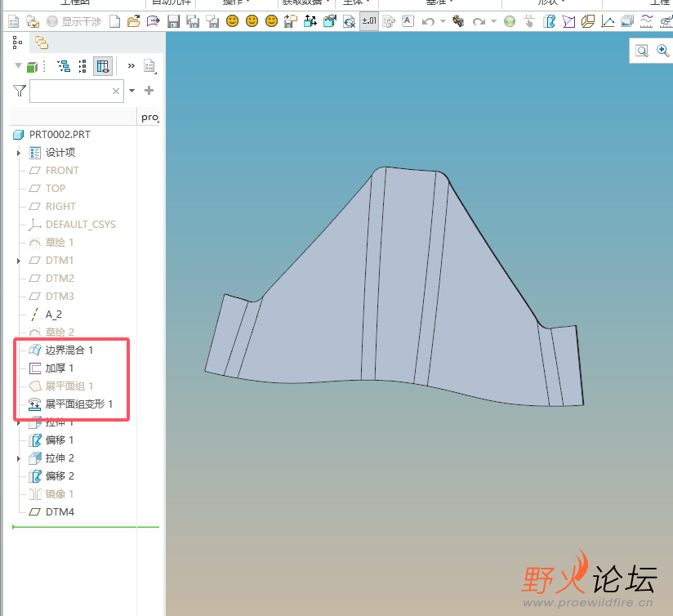Click the Offset surface tool icon
Screen dimensions: 673x616
pos(549,21)
